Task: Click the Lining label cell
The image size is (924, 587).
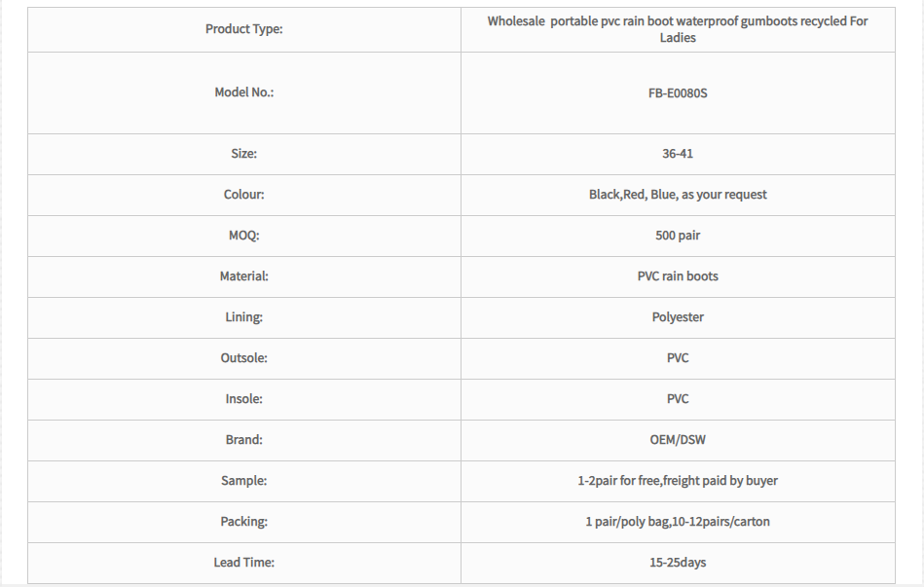Action: [243, 317]
